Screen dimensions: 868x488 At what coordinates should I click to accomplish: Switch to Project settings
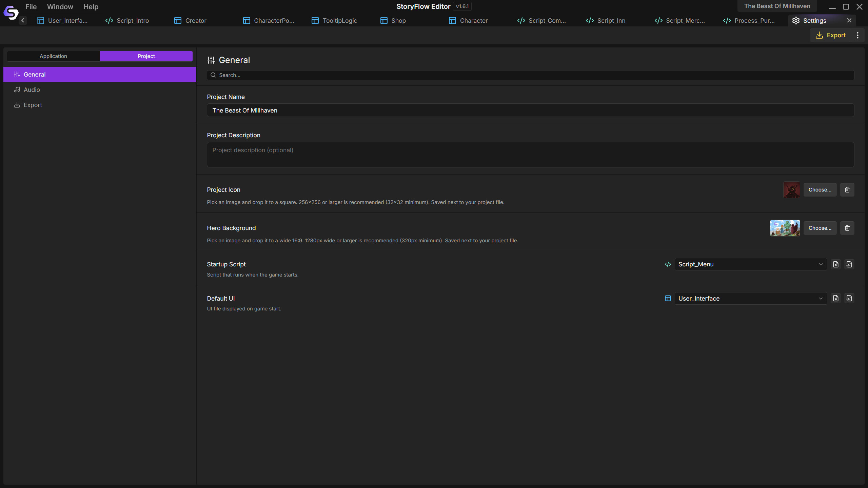146,56
